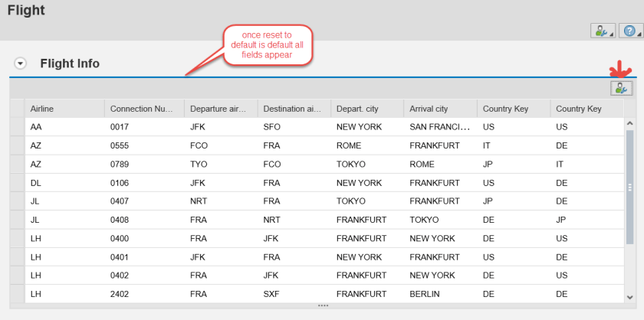
Task: Click the Connection Number column header
Action: (x=144, y=109)
